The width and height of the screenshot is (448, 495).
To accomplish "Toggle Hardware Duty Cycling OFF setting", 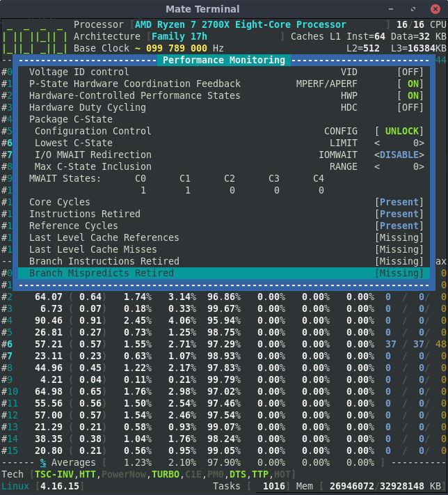I will click(410, 108).
